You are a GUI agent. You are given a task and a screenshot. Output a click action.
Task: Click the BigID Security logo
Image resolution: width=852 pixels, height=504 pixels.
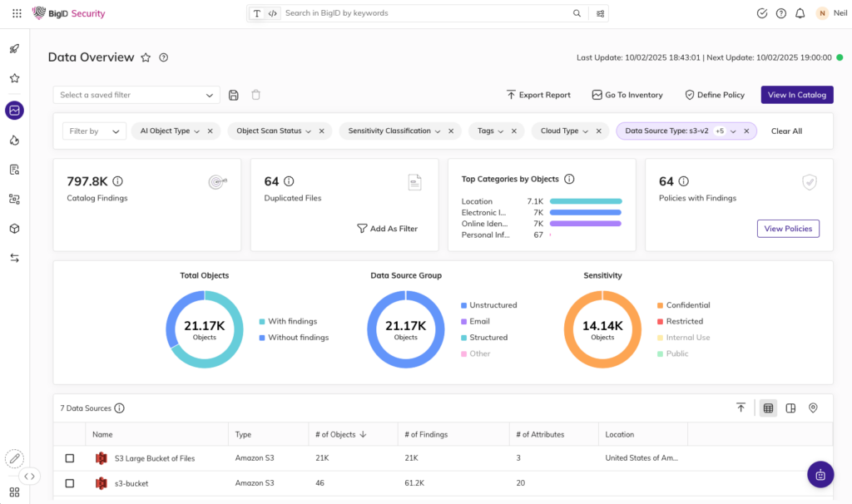pos(68,13)
